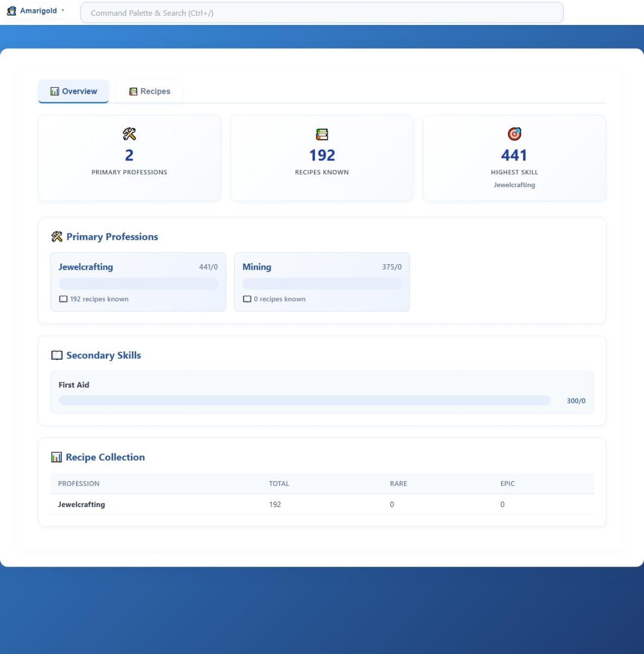
Task: Click the crossed tools icon above Primary Professions count
Action: (129, 134)
